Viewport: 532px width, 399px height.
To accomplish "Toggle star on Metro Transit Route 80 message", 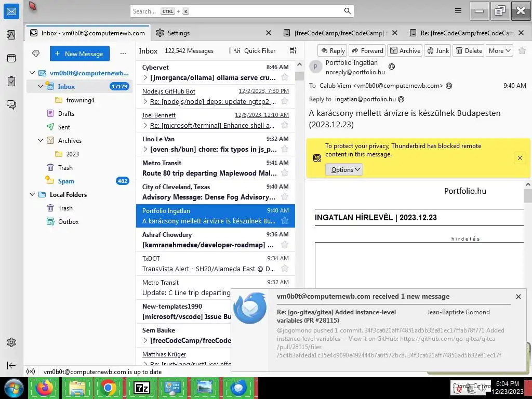I will [x=285, y=173].
